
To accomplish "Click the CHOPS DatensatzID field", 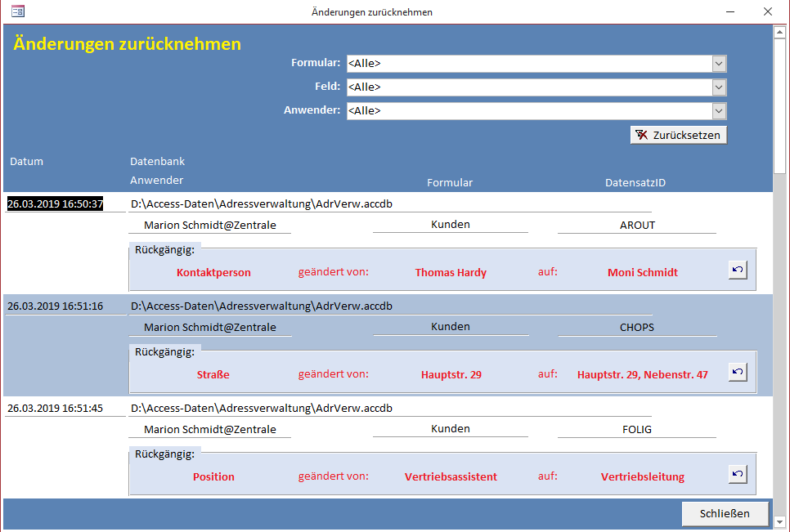I will tap(637, 327).
